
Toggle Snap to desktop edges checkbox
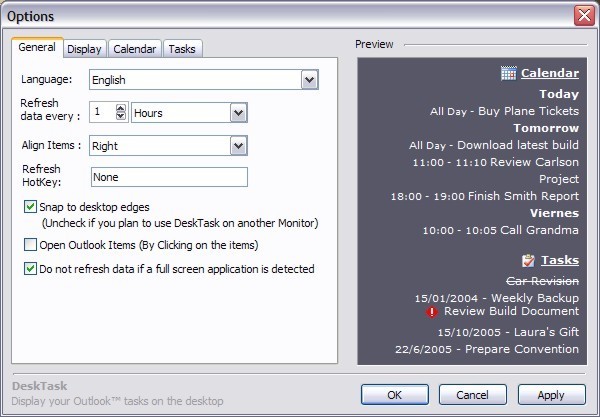[30, 207]
